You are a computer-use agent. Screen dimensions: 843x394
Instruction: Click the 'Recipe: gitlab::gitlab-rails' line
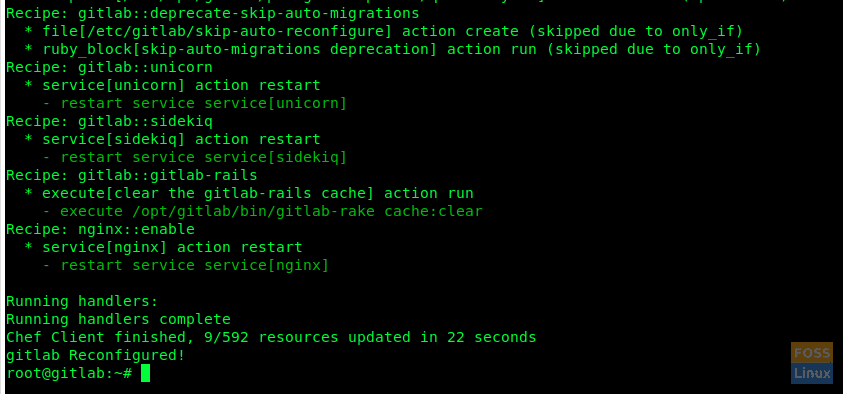tap(132, 175)
